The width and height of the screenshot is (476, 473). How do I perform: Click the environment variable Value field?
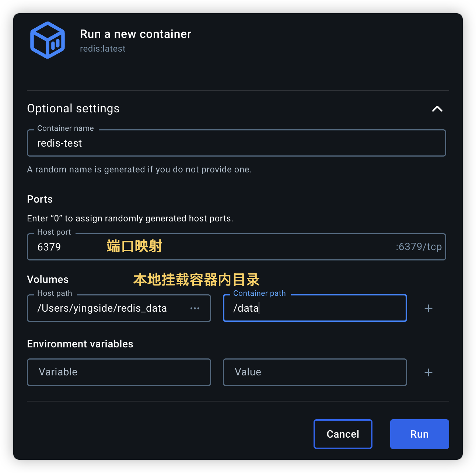[315, 372]
